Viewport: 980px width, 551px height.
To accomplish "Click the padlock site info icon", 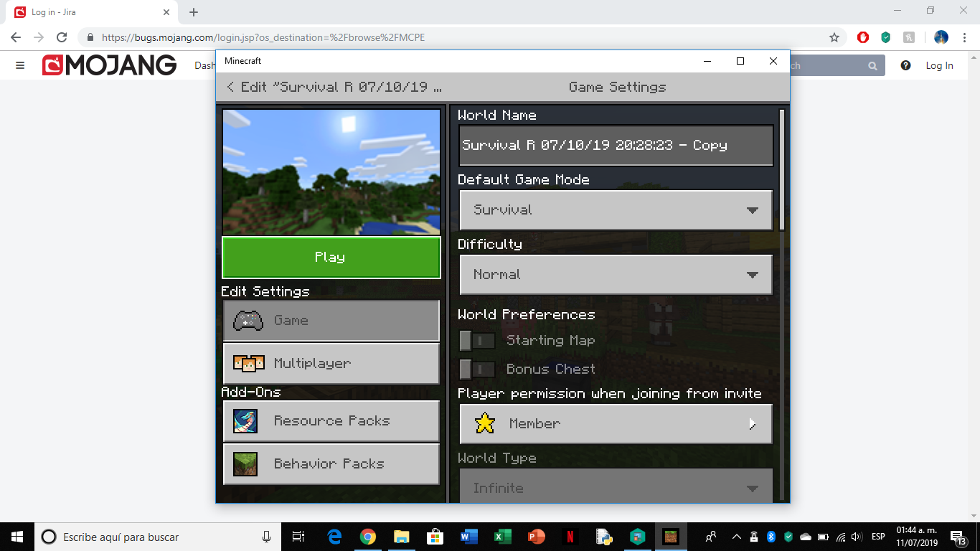I will pos(90,37).
